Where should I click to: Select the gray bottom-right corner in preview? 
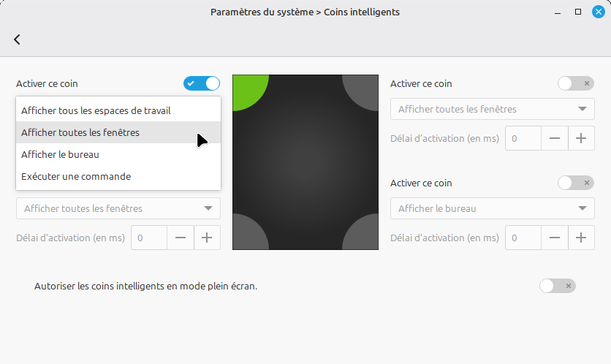(x=363, y=233)
